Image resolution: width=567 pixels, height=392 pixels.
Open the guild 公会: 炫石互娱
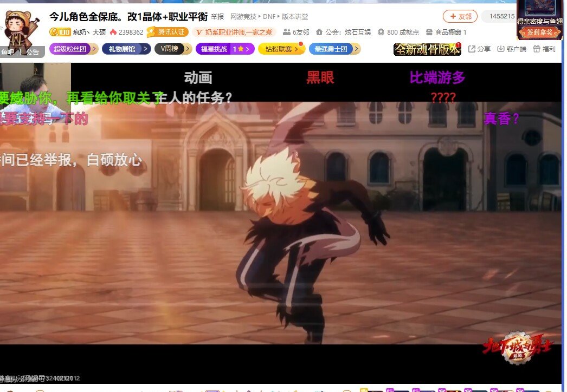343,32
